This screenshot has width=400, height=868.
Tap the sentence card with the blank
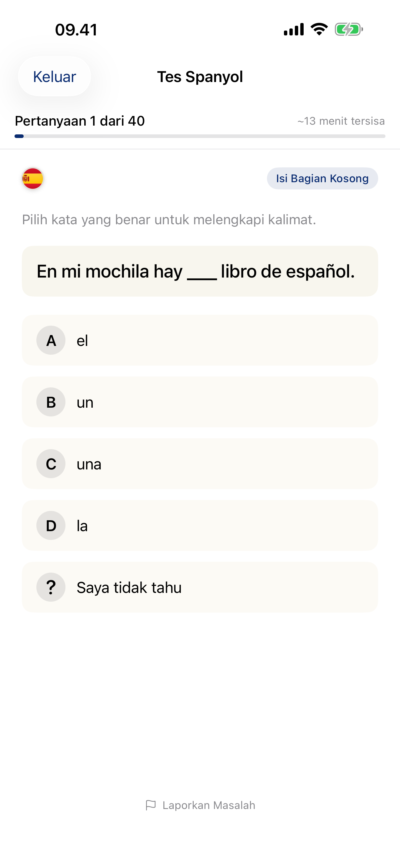tap(200, 271)
